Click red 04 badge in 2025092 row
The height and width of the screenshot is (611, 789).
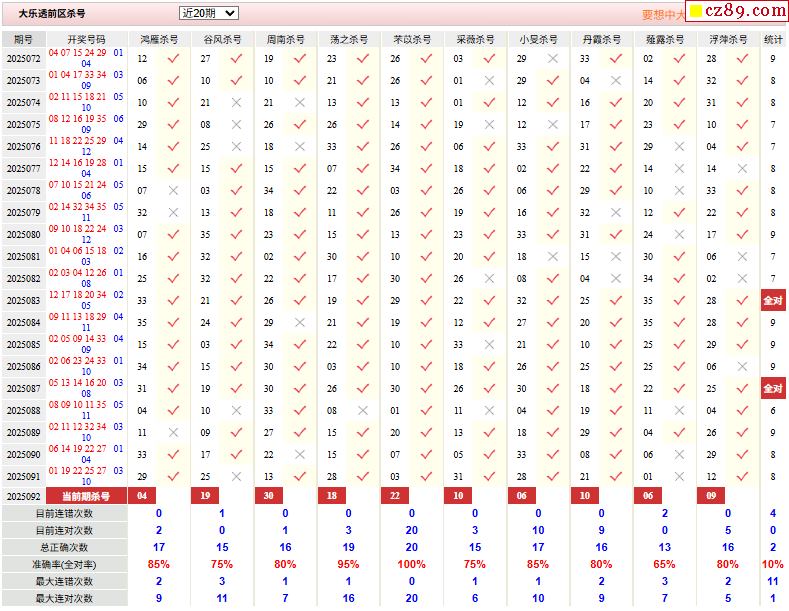pos(142,496)
